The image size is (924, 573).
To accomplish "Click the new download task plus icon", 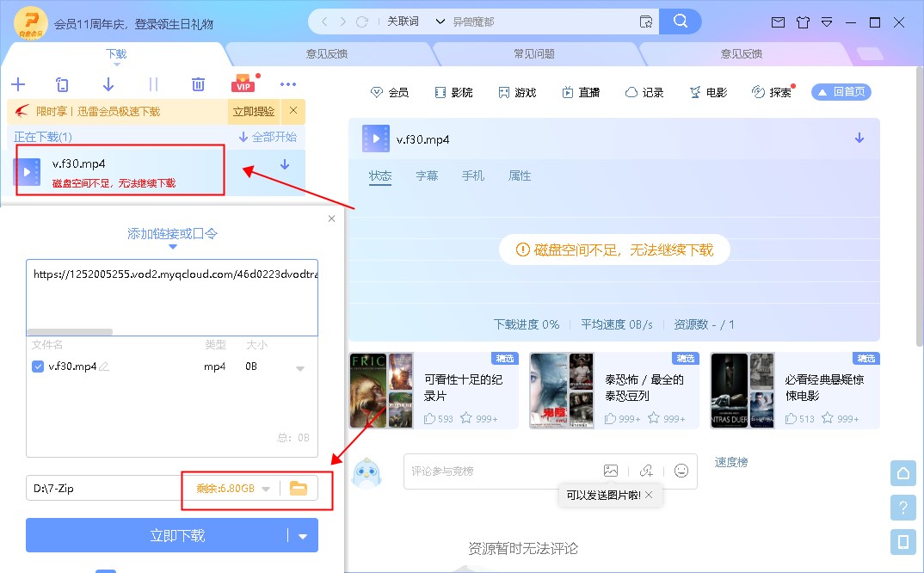I will point(18,84).
